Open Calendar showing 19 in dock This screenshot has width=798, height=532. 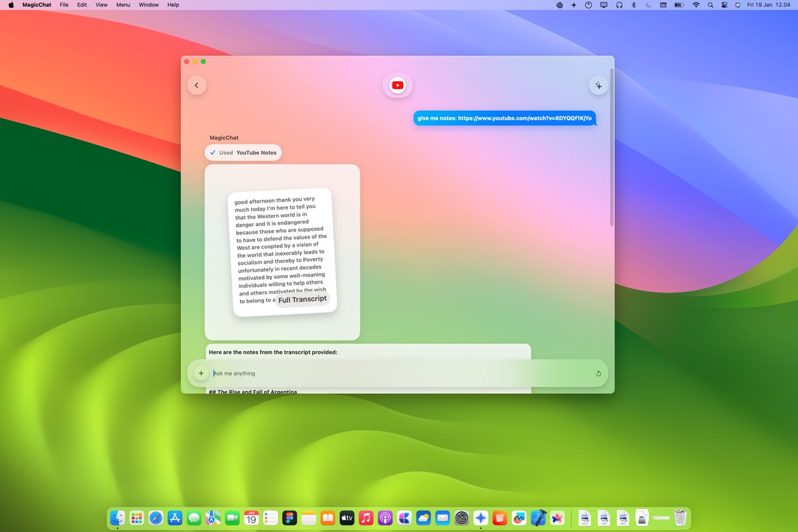tap(251, 518)
